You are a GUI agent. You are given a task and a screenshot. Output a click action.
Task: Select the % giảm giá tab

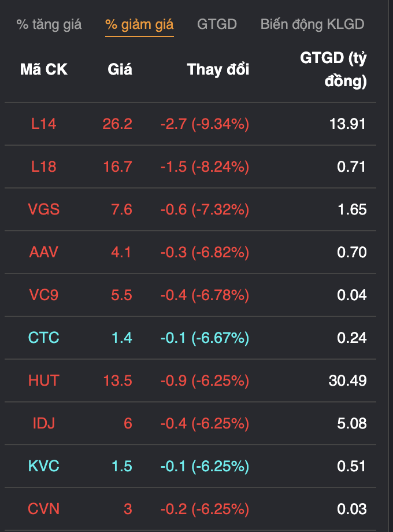tap(139, 24)
